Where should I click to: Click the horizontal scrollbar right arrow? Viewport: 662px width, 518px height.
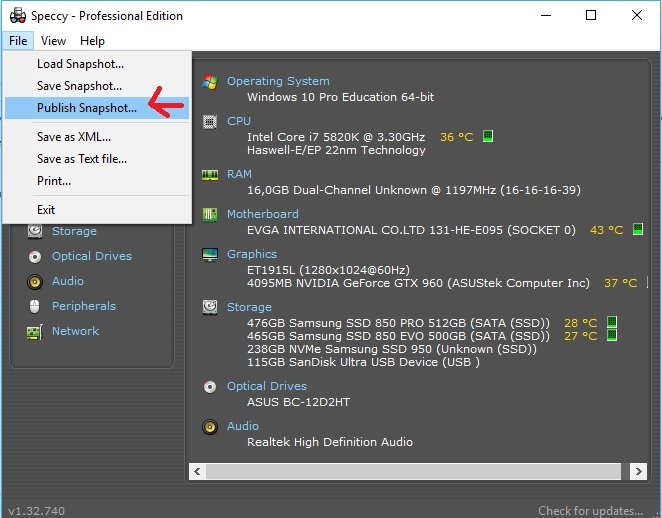638,471
